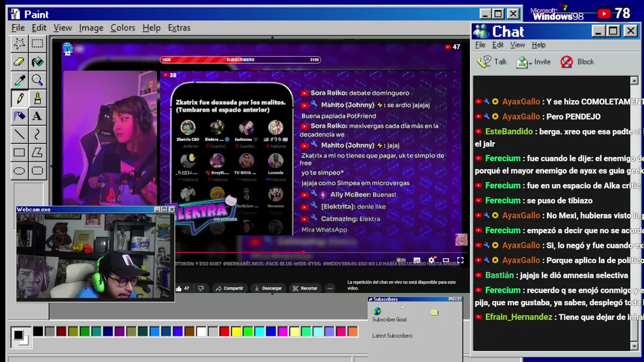Select the Magnifier tool
This screenshot has width=644, height=362.
tap(37, 80)
